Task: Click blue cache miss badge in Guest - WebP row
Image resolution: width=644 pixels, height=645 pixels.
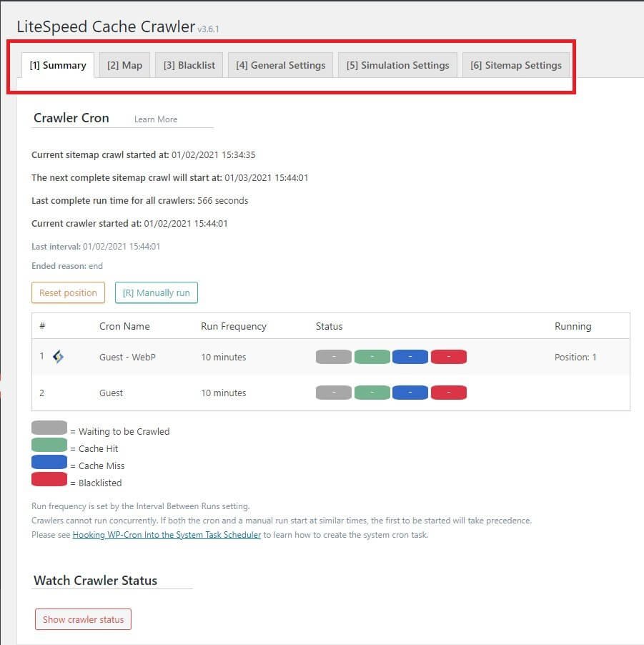Action: (410, 357)
